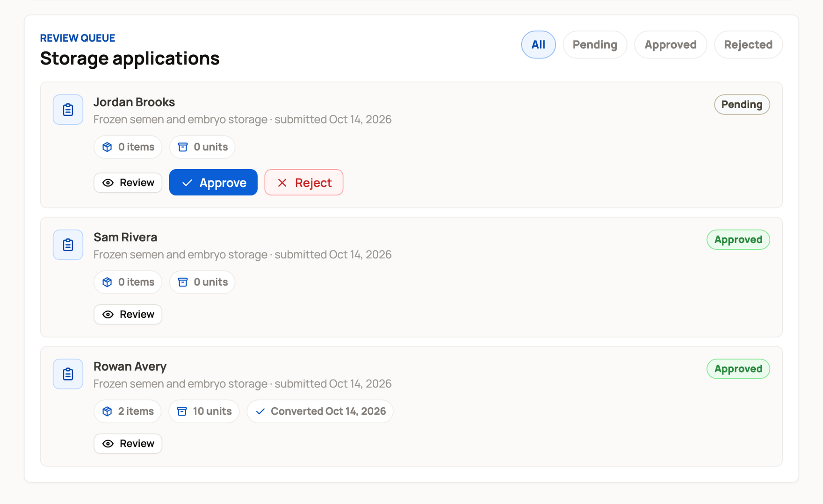823x504 pixels.
Task: Click the X icon on the Reject button
Action: click(x=282, y=183)
